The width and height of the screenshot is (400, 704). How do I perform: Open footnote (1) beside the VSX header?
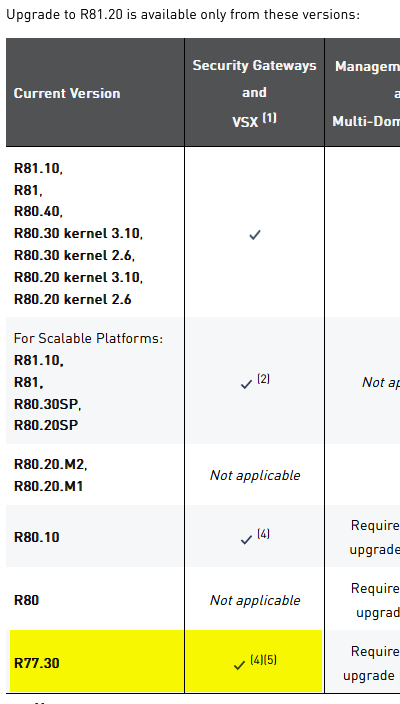point(269,118)
